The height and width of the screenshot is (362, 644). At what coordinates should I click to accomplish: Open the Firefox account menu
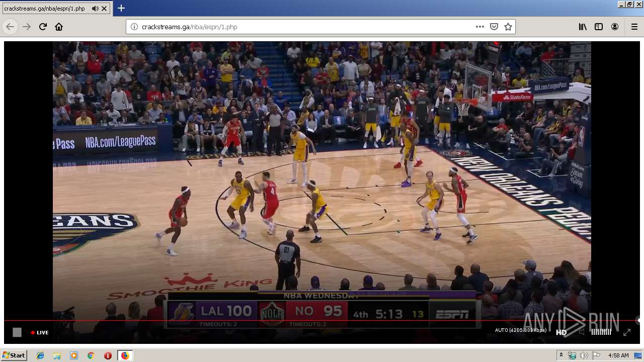pos(615,27)
